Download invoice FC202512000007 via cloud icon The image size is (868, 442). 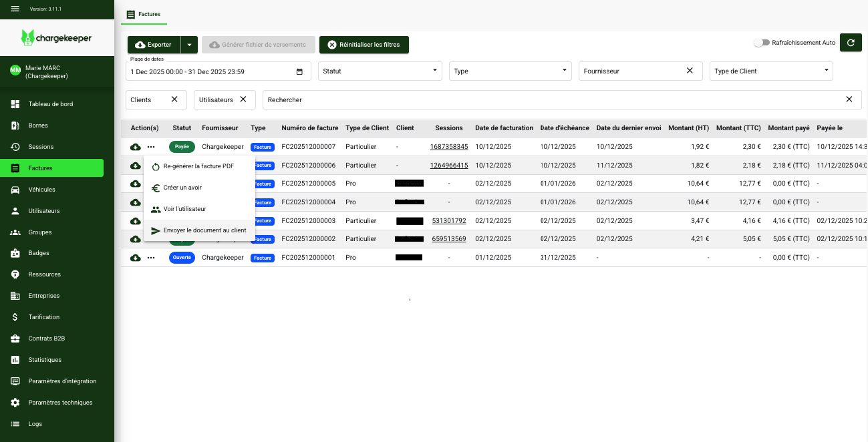[x=136, y=147]
